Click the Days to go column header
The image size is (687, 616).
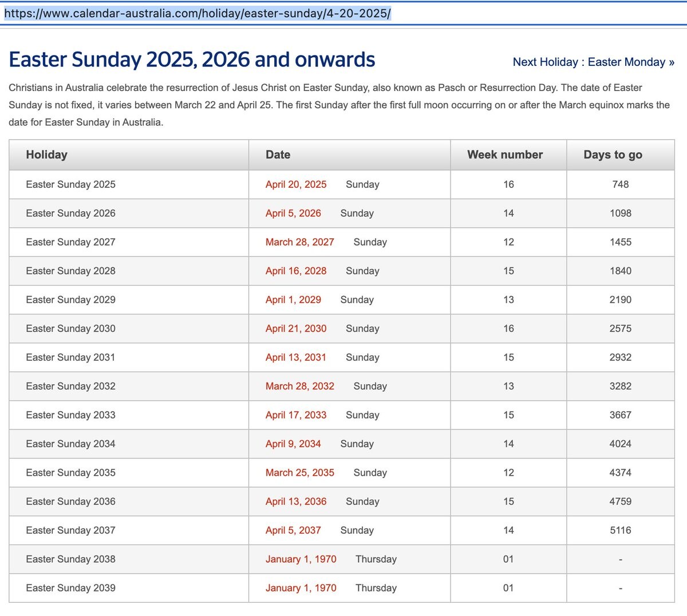[613, 155]
